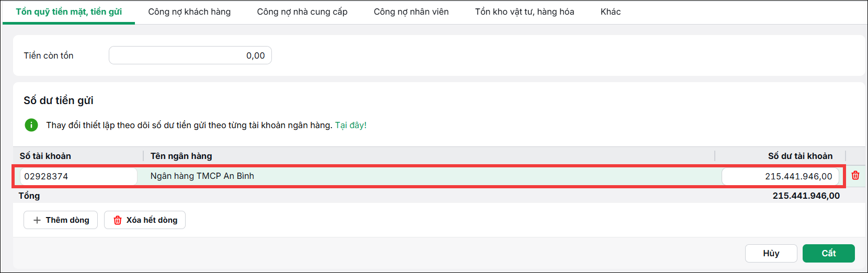Click the Số tài khoản column header
This screenshot has width=868, height=273.
45,156
